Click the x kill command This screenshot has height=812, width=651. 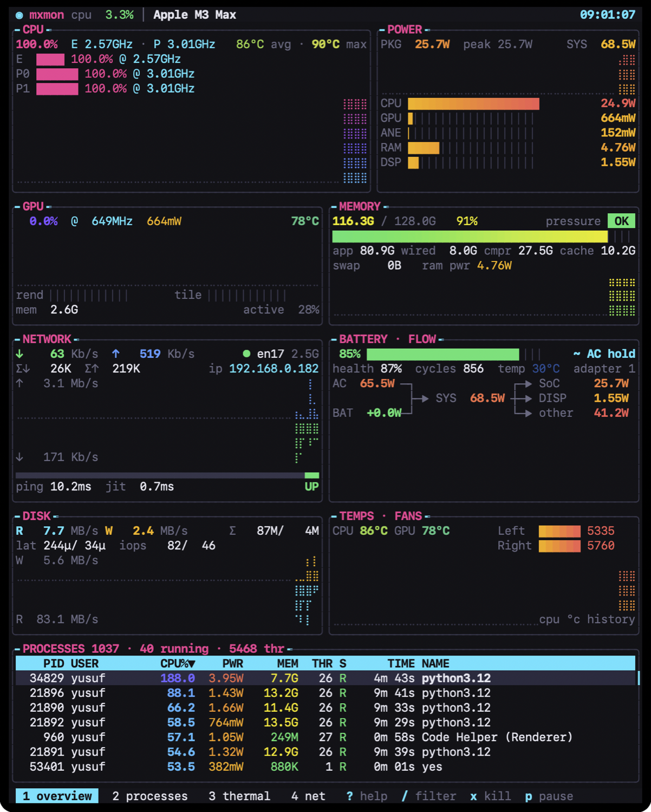click(x=490, y=796)
